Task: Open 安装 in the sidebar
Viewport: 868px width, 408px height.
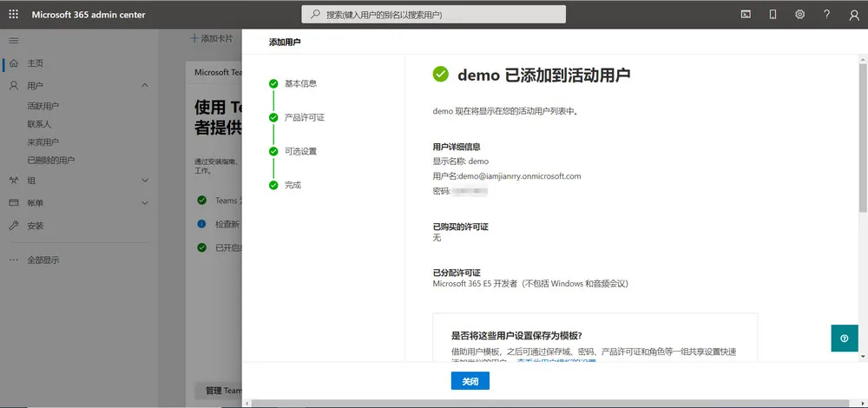Action: 35,226
